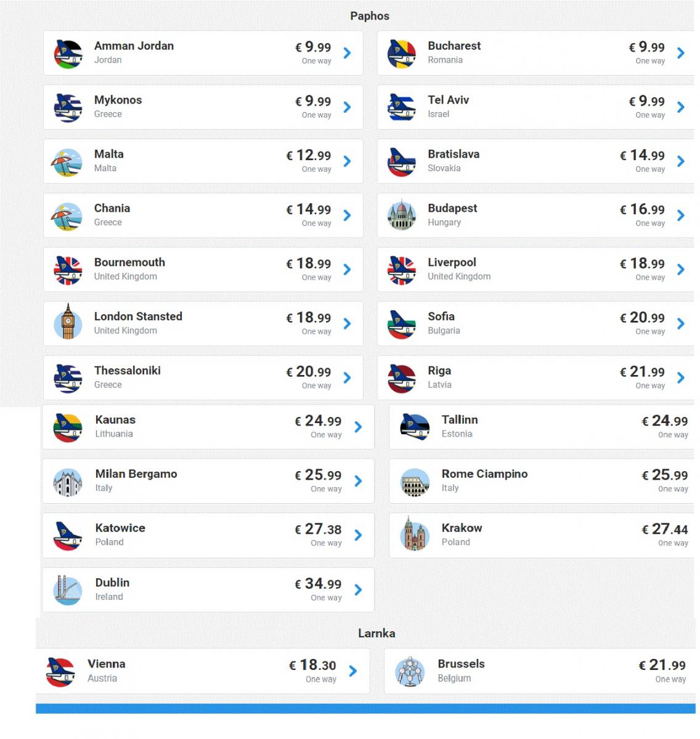Select the Rome Ciampino Colosseum icon
The width and height of the screenshot is (700, 739).
(415, 482)
